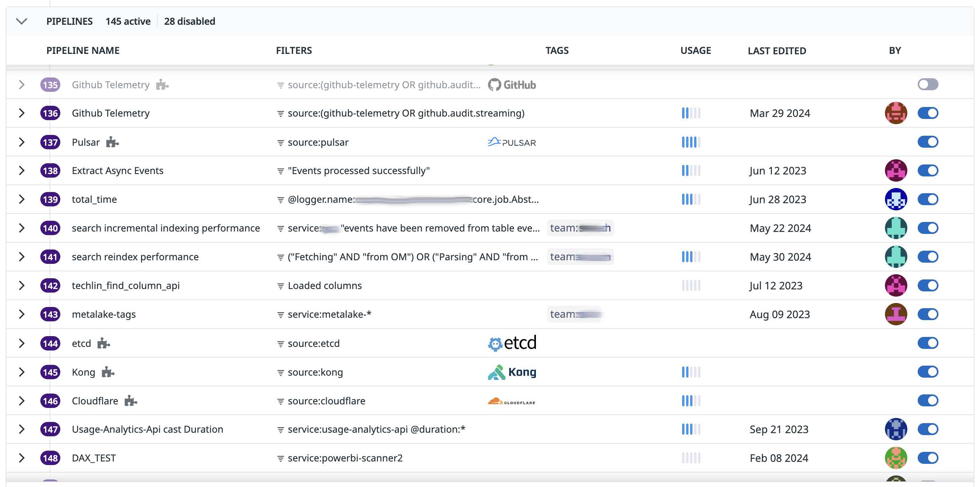Viewport: 980px width, 487px height.
Task: Expand the techlin_find_column_api pipeline
Action: tap(22, 285)
